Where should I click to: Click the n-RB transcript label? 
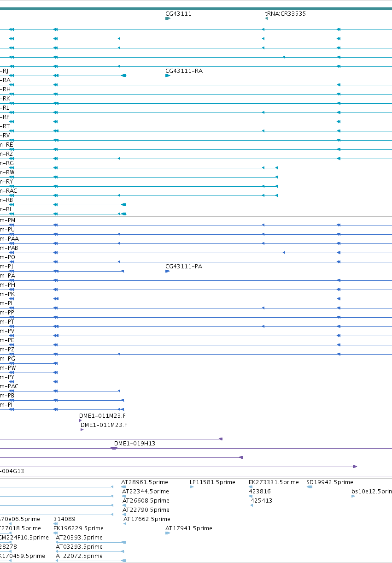(7, 200)
